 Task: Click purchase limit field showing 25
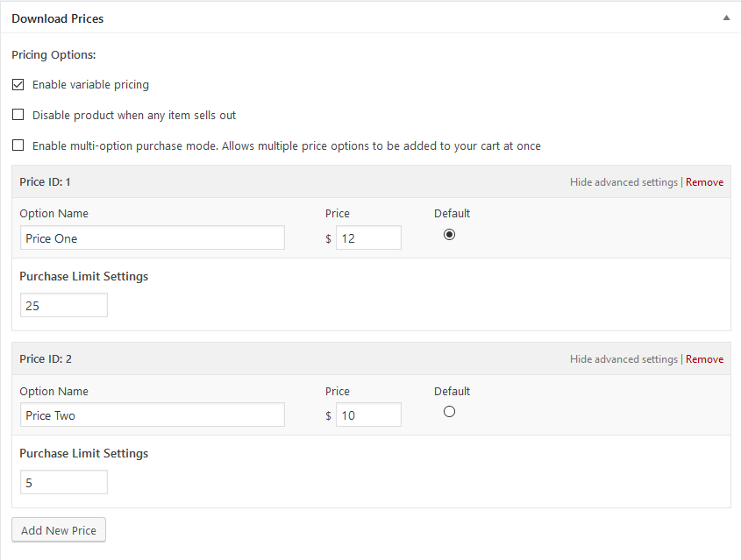point(63,306)
